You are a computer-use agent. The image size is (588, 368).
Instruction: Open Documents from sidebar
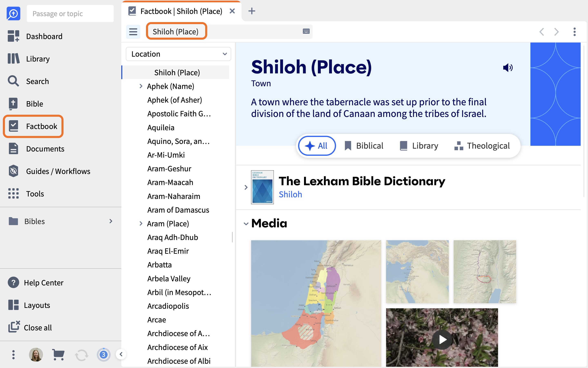pyautogui.click(x=36, y=149)
